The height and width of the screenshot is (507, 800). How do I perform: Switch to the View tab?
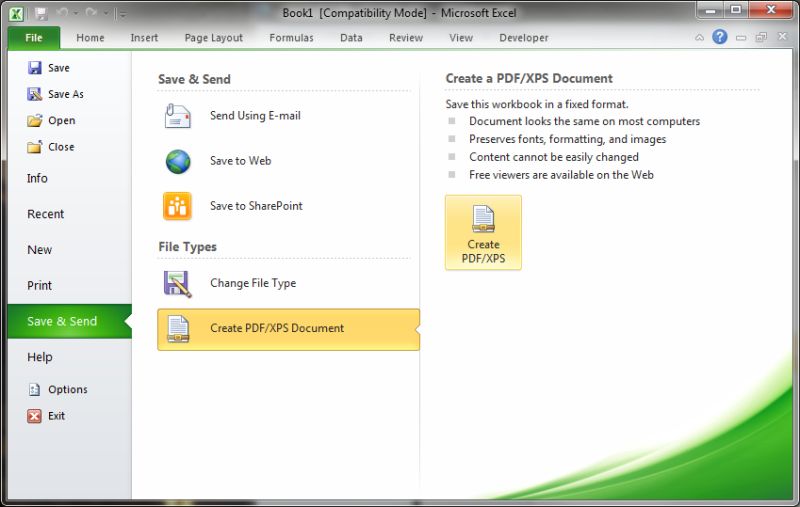pos(461,38)
